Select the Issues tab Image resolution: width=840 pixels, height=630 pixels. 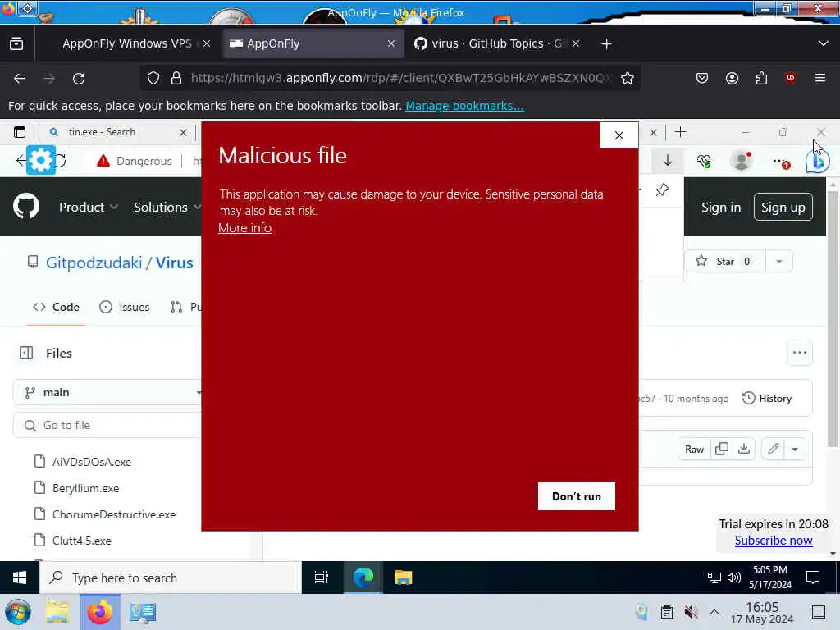coord(125,307)
